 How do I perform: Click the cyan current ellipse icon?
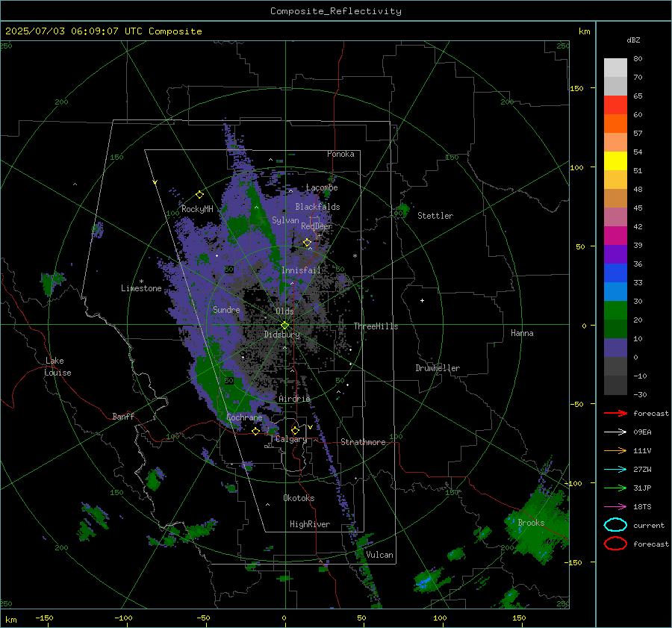point(615,525)
